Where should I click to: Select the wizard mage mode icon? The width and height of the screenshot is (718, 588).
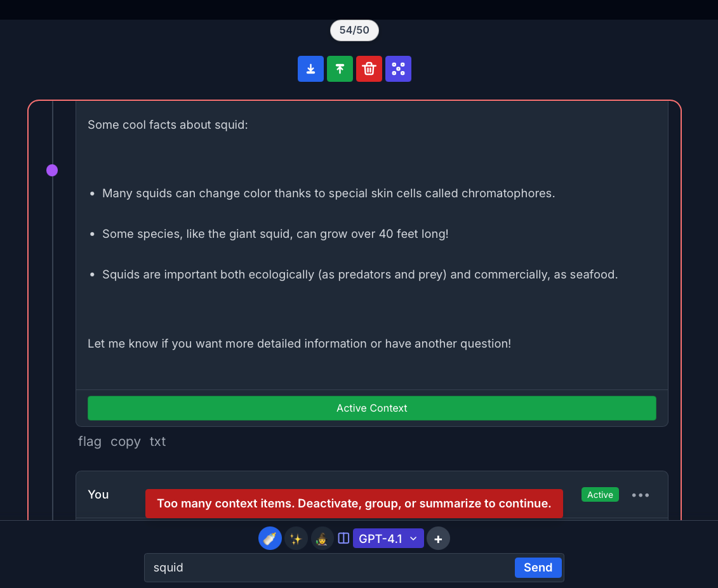(322, 539)
